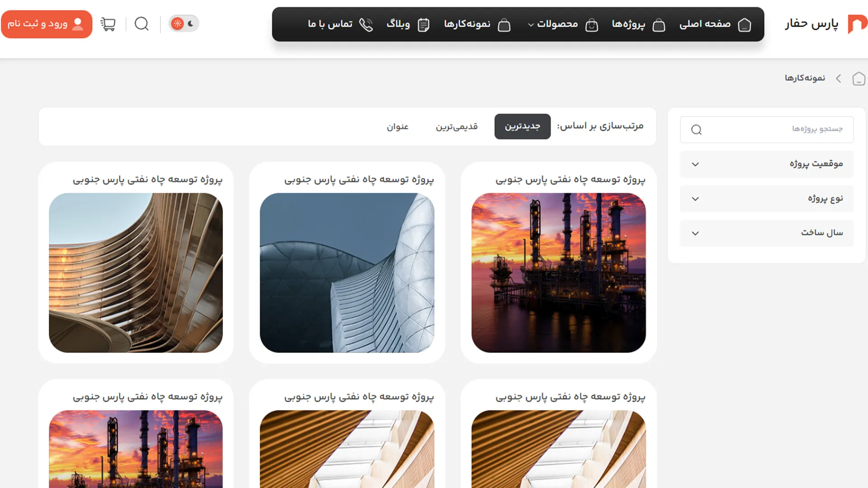The height and width of the screenshot is (488, 868).
Task: Click the magnifier icon in project search box
Action: [696, 130]
